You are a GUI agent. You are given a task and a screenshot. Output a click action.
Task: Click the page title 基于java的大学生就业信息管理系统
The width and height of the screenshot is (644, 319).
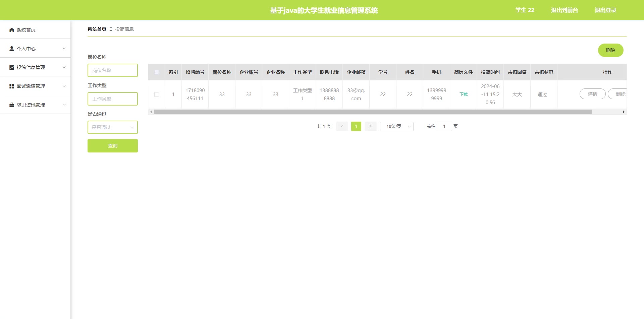click(324, 10)
